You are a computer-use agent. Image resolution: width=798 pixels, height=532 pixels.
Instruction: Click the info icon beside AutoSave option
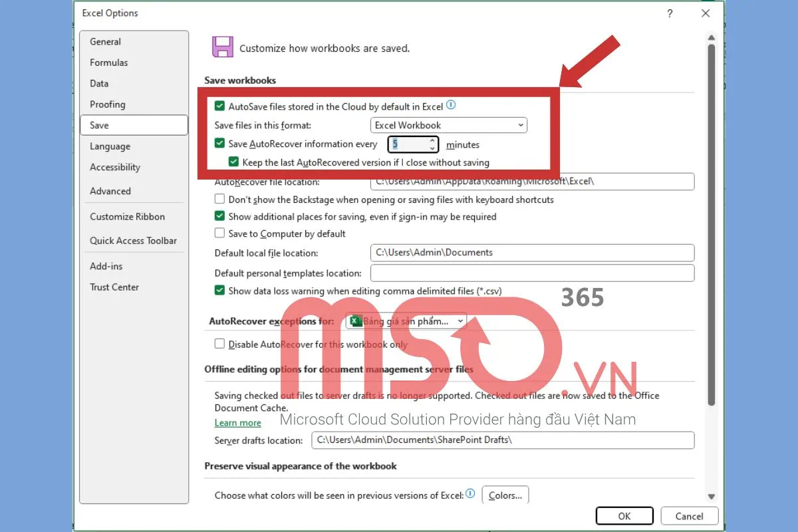tap(451, 105)
